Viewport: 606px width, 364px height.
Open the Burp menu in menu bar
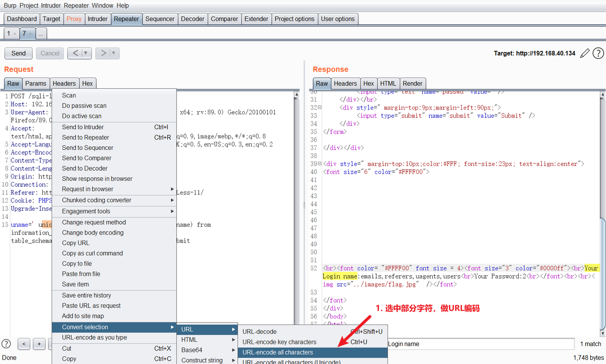[x=10, y=6]
